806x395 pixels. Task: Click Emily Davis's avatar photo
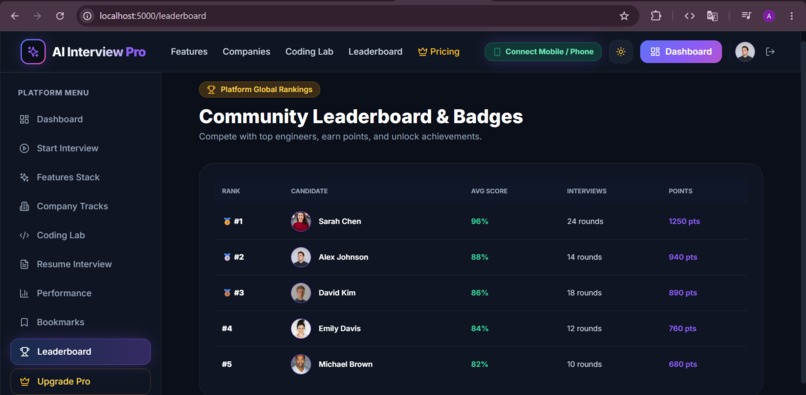click(301, 328)
